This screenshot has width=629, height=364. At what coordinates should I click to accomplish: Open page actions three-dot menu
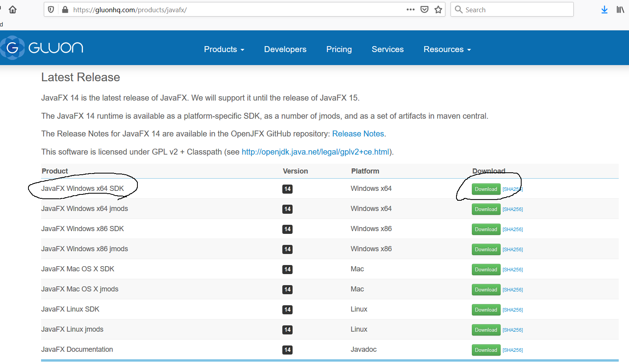tap(411, 9)
